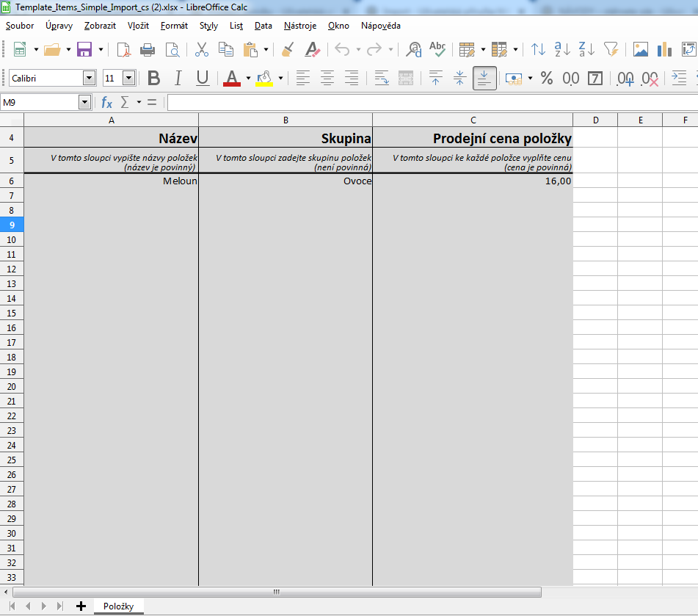This screenshot has width=698, height=616.
Task: Align cell content to top
Action: pyautogui.click(x=436, y=79)
